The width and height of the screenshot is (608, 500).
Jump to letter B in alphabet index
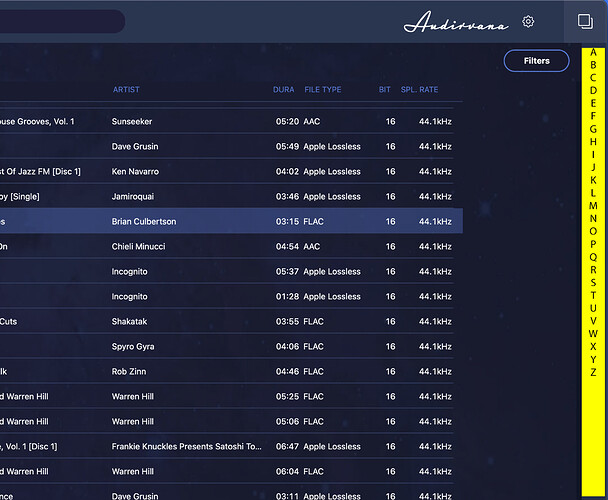click(593, 65)
